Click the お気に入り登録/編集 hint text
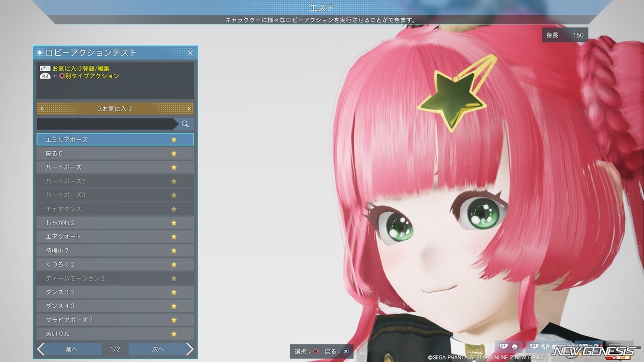Screen dimensions: 644x362 [x=81, y=69]
